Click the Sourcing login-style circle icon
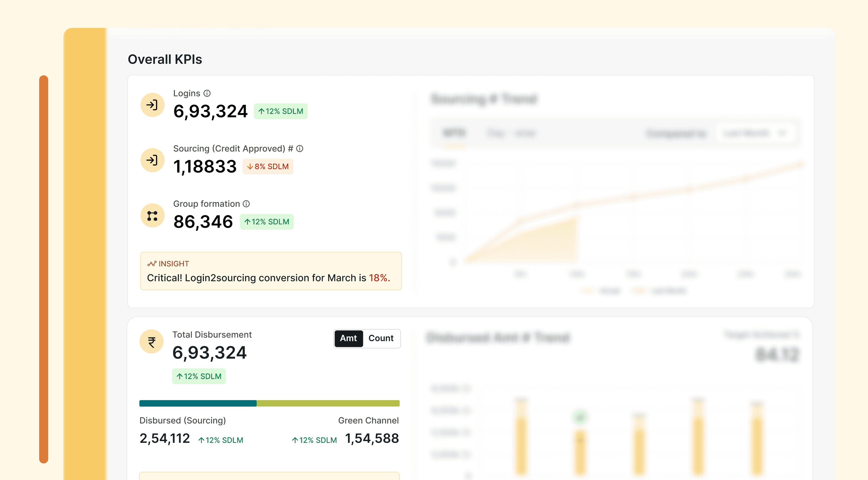868x480 pixels. point(152,160)
